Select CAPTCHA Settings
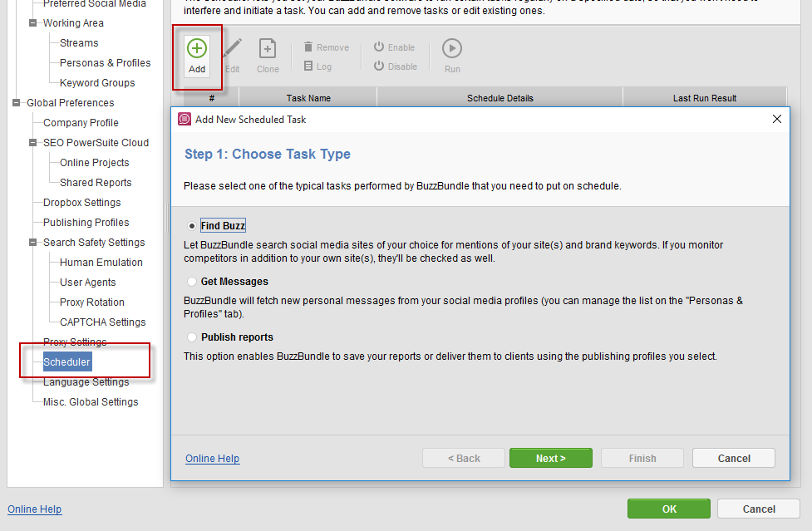 click(x=102, y=322)
